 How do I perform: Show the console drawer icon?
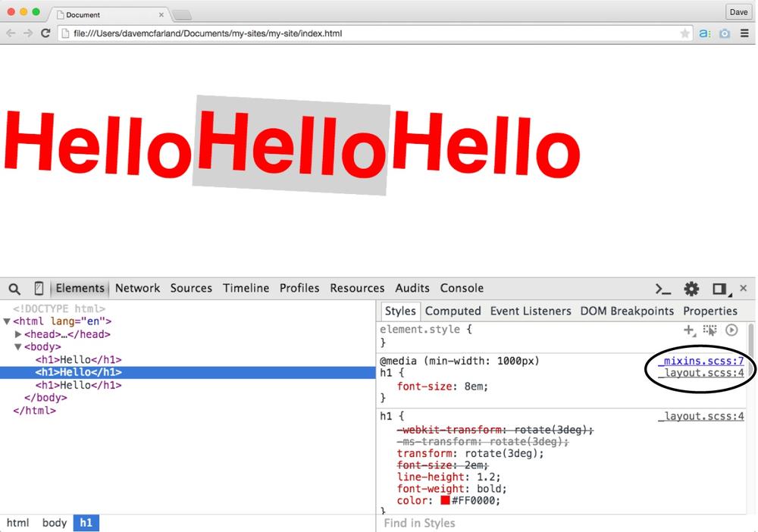pyautogui.click(x=663, y=289)
